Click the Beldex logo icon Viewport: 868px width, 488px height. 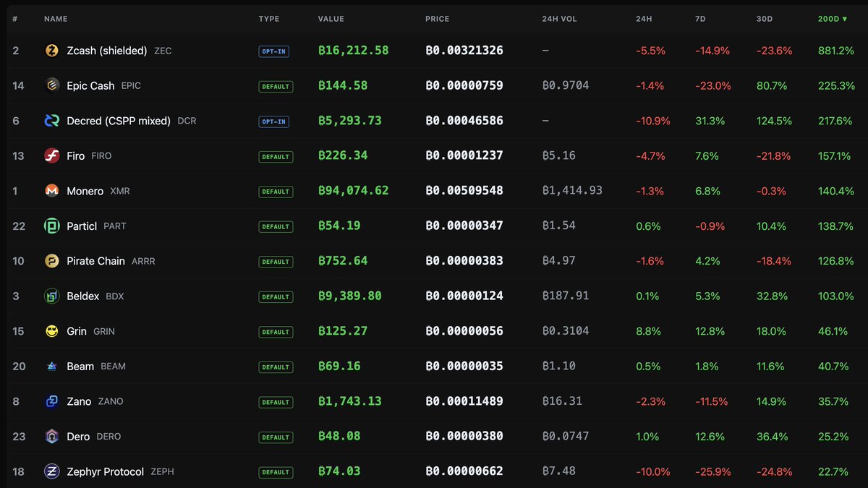[x=52, y=296]
